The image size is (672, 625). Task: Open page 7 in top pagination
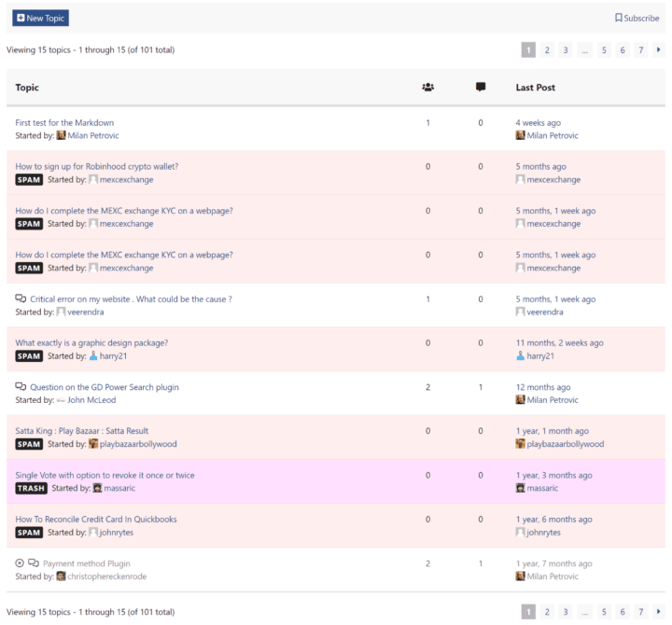tap(640, 50)
